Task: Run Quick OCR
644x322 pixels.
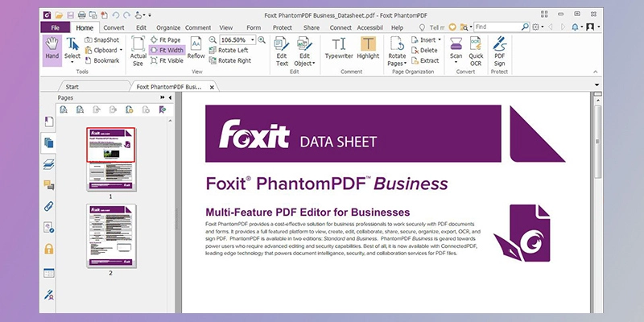Action: click(x=476, y=51)
